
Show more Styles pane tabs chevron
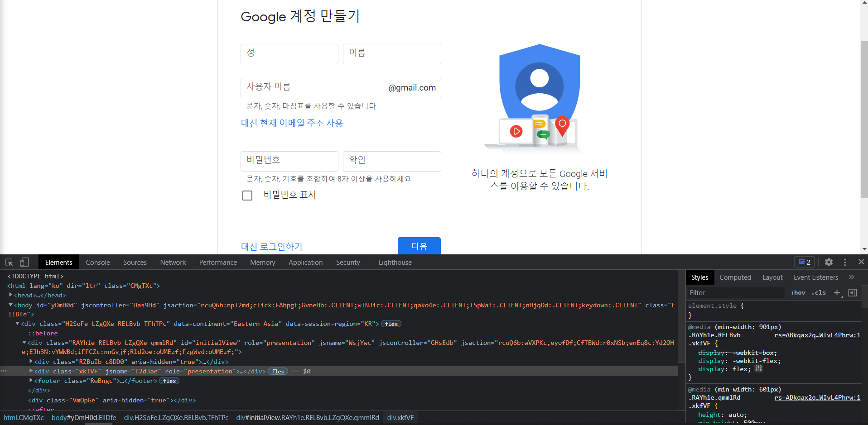851,277
